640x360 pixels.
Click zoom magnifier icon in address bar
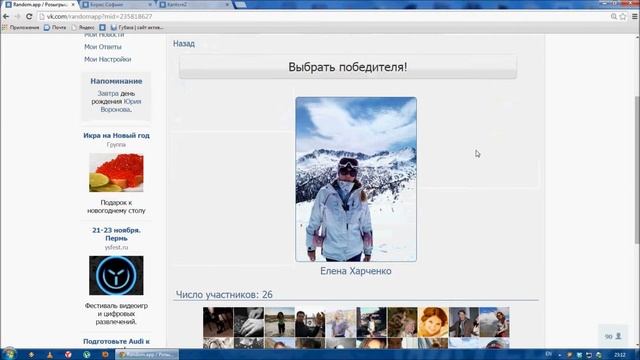(613, 16)
